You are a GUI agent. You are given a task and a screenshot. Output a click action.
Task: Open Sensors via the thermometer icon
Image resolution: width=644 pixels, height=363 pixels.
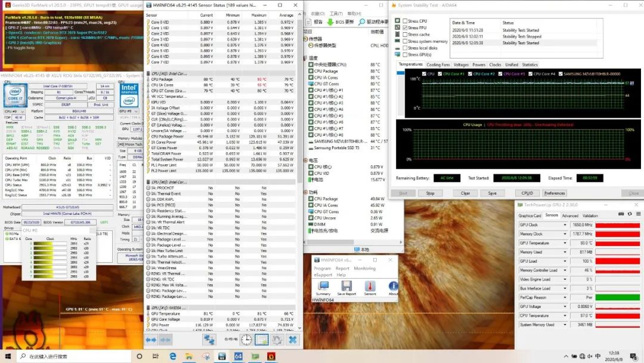(370, 287)
